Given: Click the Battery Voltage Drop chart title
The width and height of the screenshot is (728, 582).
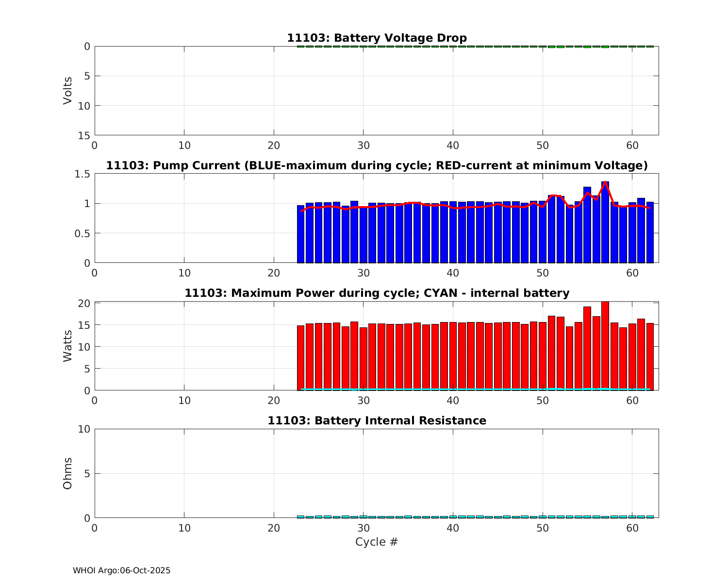Looking at the screenshot, I should click(377, 38).
